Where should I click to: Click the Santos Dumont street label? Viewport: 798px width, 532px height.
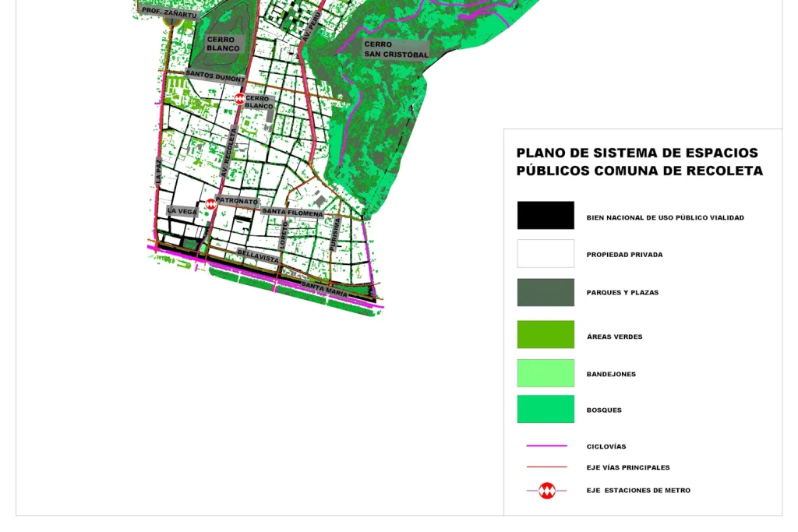(x=215, y=76)
